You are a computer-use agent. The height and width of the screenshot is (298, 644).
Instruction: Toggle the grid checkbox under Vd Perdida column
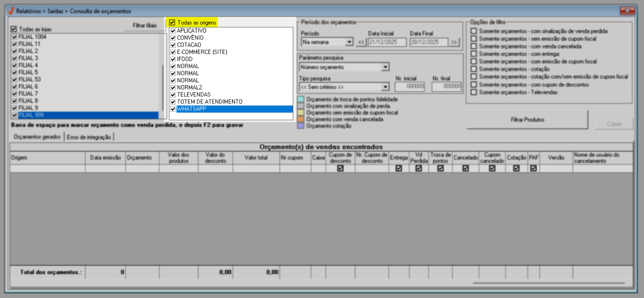[419, 169]
